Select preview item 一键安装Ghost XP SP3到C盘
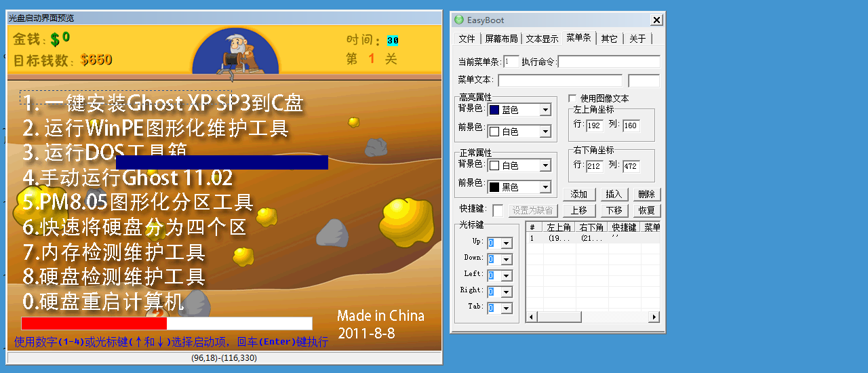The height and width of the screenshot is (373, 868). pos(163,104)
